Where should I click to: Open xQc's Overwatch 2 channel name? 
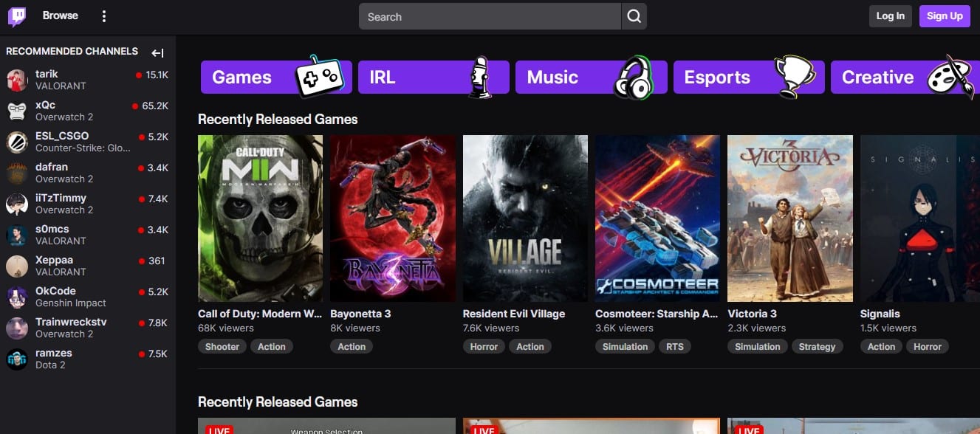click(x=45, y=105)
